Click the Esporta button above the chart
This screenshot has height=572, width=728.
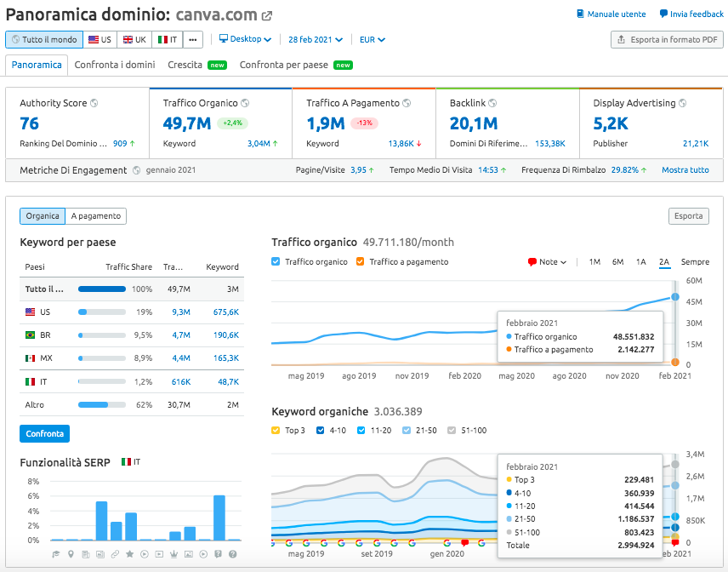(x=689, y=216)
